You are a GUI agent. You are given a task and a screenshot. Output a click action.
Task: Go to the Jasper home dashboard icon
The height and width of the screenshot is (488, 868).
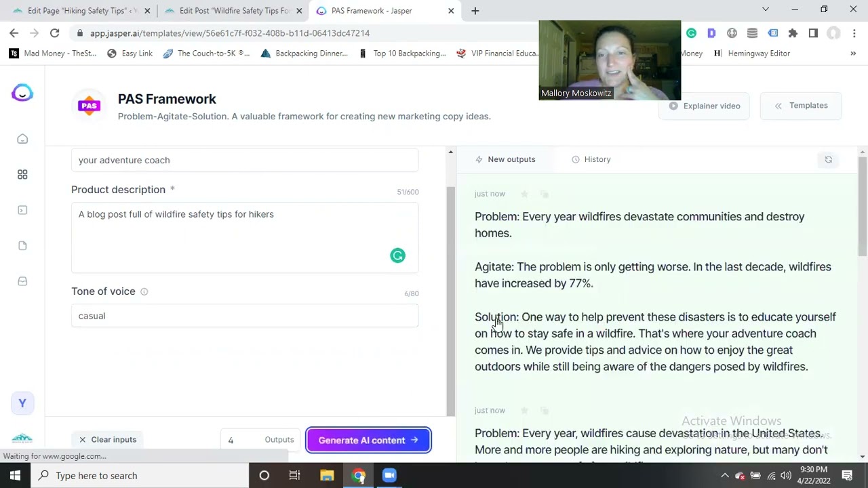click(x=22, y=139)
